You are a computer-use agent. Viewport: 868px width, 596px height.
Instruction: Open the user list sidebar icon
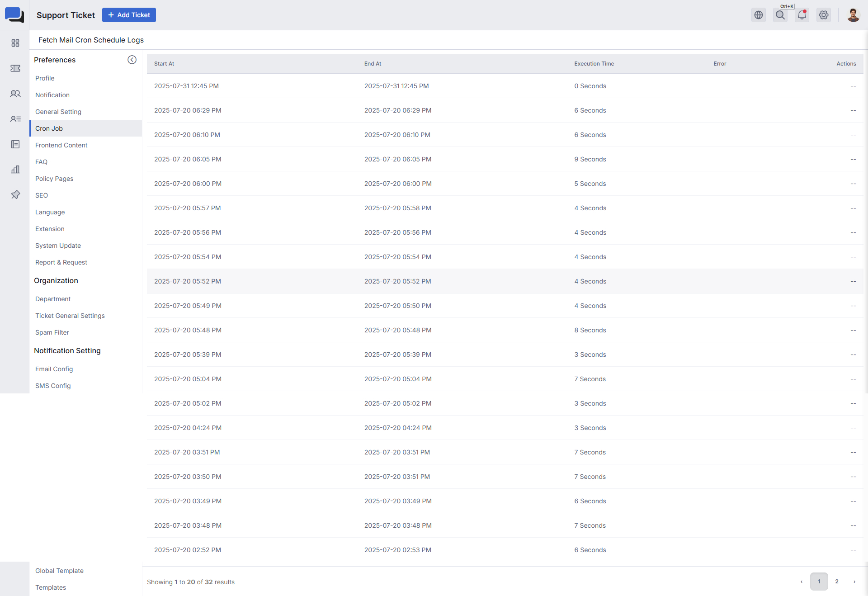coord(15,119)
